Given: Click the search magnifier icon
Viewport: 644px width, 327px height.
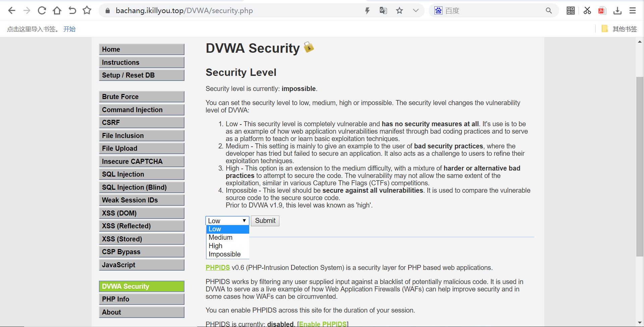Looking at the screenshot, I should pos(549,11).
